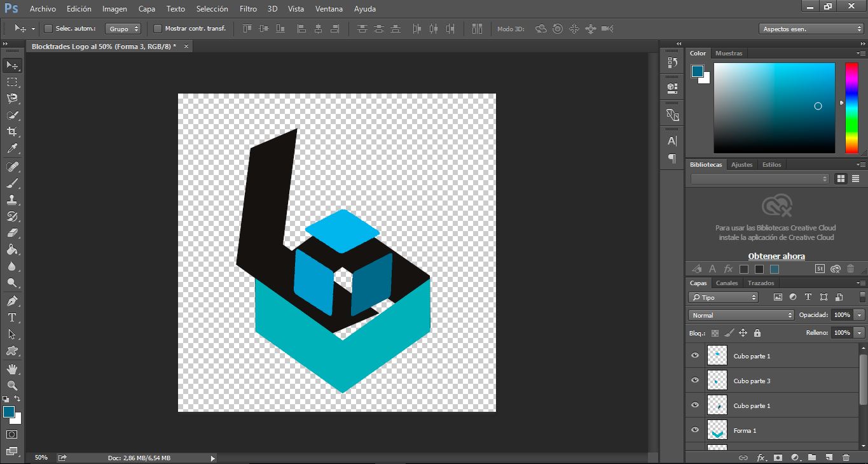Select the Pen tool
The width and height of the screenshot is (868, 464).
12,300
